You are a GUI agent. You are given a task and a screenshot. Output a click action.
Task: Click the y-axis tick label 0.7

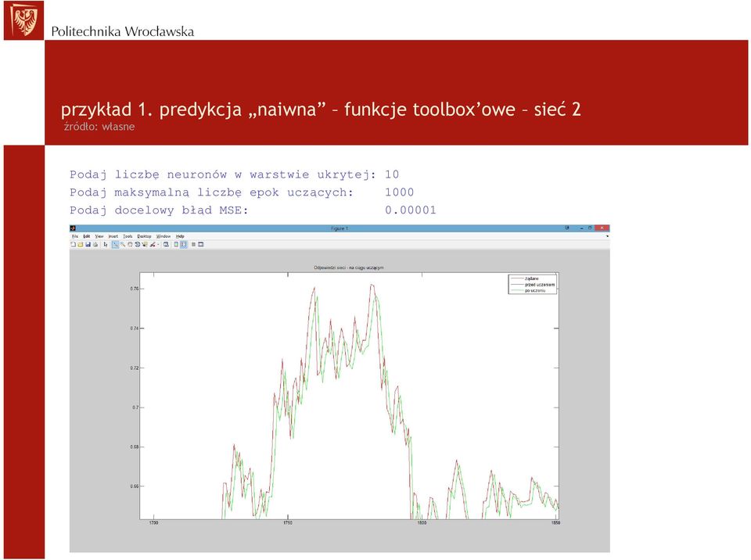pos(135,407)
